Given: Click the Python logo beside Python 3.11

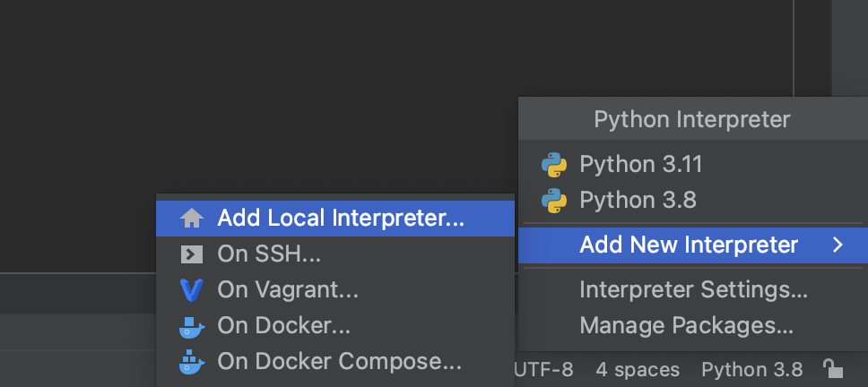Looking at the screenshot, I should tap(554, 165).
